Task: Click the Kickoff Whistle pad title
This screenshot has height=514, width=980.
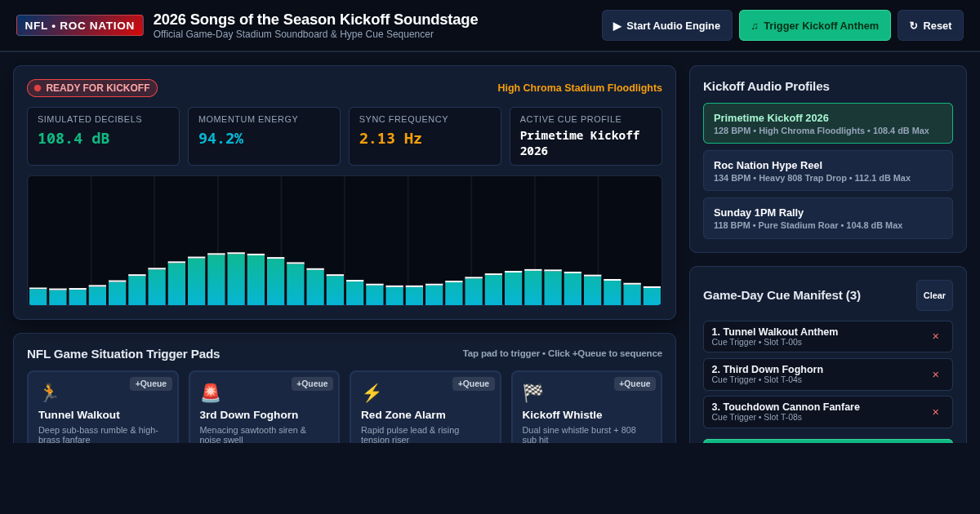Action: pos(563,414)
